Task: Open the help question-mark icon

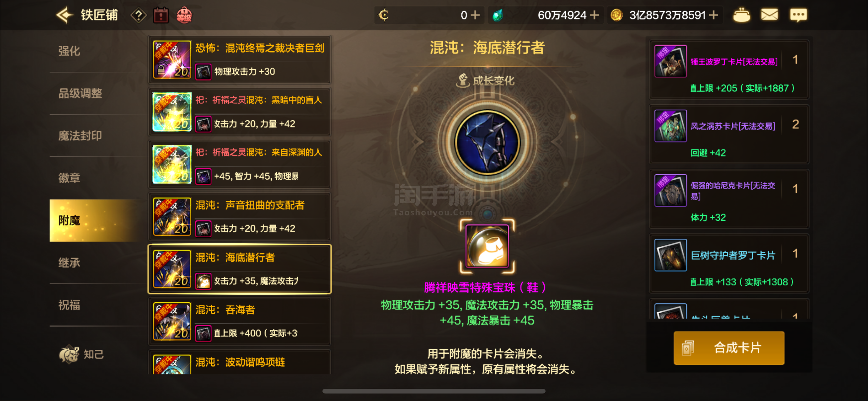Action: click(x=138, y=15)
